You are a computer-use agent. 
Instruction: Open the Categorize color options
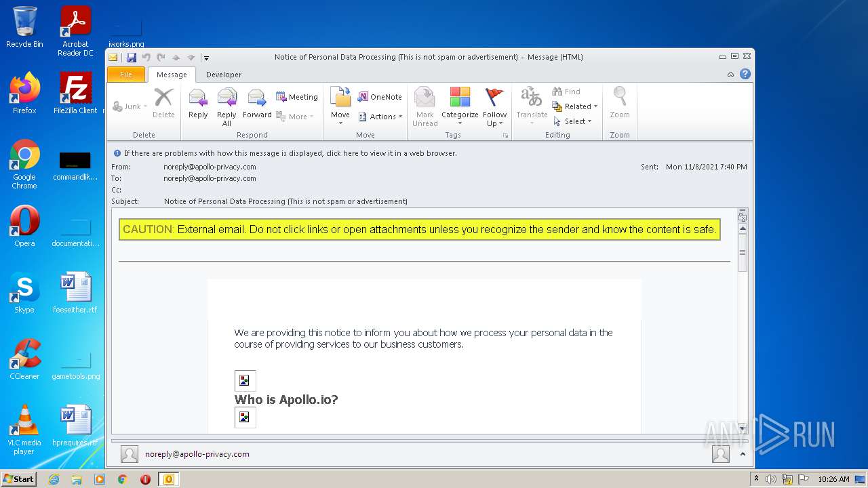(460, 106)
